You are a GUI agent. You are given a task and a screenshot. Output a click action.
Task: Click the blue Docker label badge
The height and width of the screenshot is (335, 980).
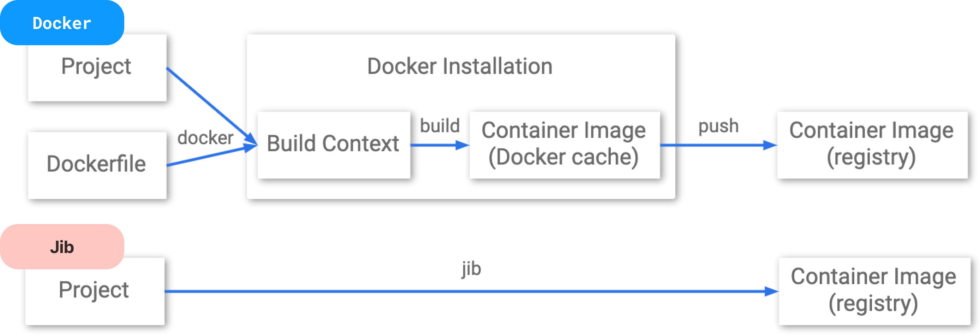[x=62, y=23]
